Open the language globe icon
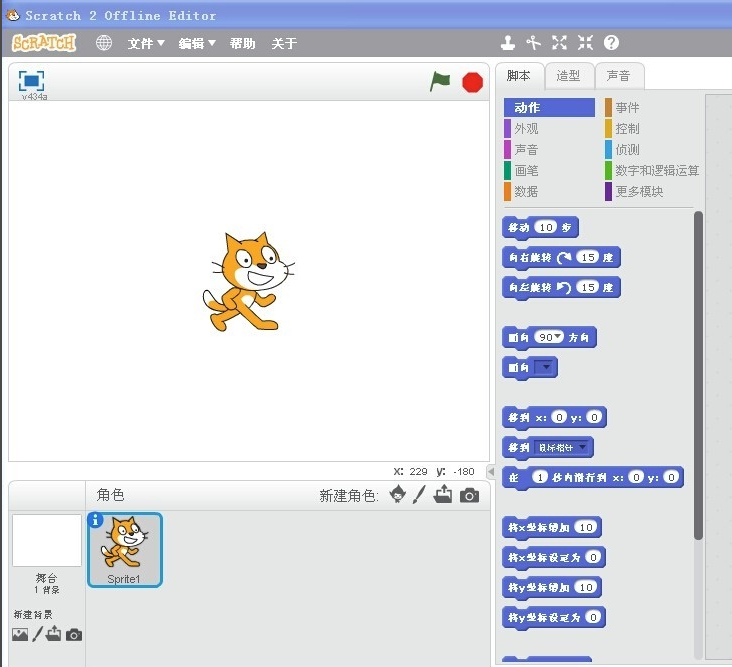This screenshot has height=667, width=732. pyautogui.click(x=104, y=43)
